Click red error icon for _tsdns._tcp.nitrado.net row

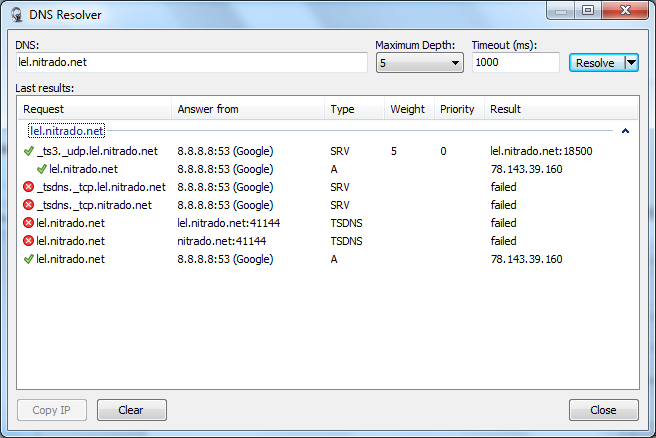click(28, 205)
